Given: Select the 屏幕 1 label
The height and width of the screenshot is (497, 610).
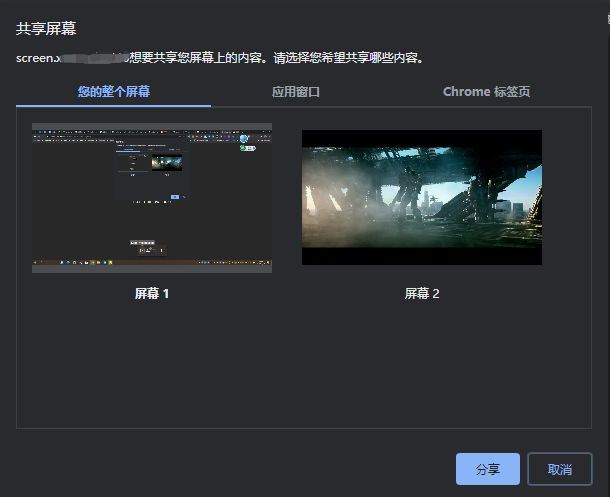Looking at the screenshot, I should pos(152,294).
